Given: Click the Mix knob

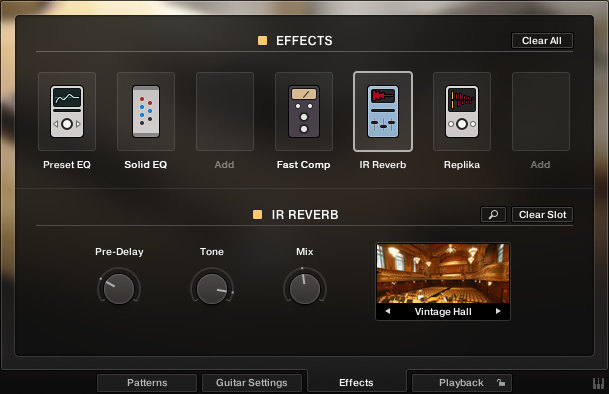Looking at the screenshot, I should tap(304, 289).
